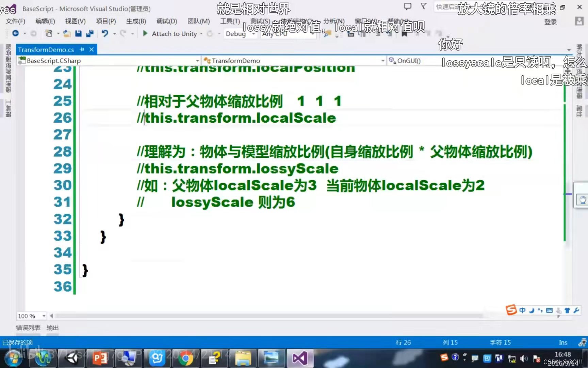Open the 输出 panel tab
Viewport: 588px width, 368px height.
(52, 327)
